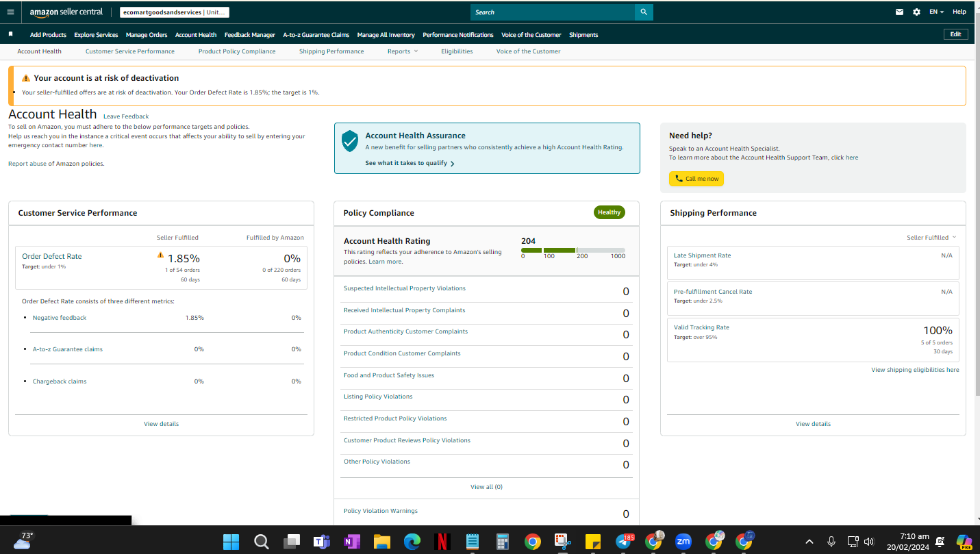Image resolution: width=980 pixels, height=554 pixels.
Task: Switch to Customer Service Performance tab
Action: coord(130,51)
